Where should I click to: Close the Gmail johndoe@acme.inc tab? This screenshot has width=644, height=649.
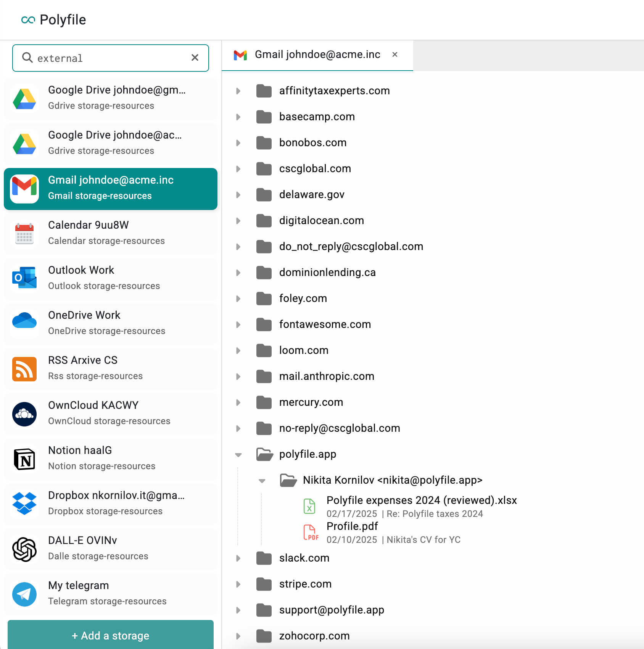click(395, 55)
